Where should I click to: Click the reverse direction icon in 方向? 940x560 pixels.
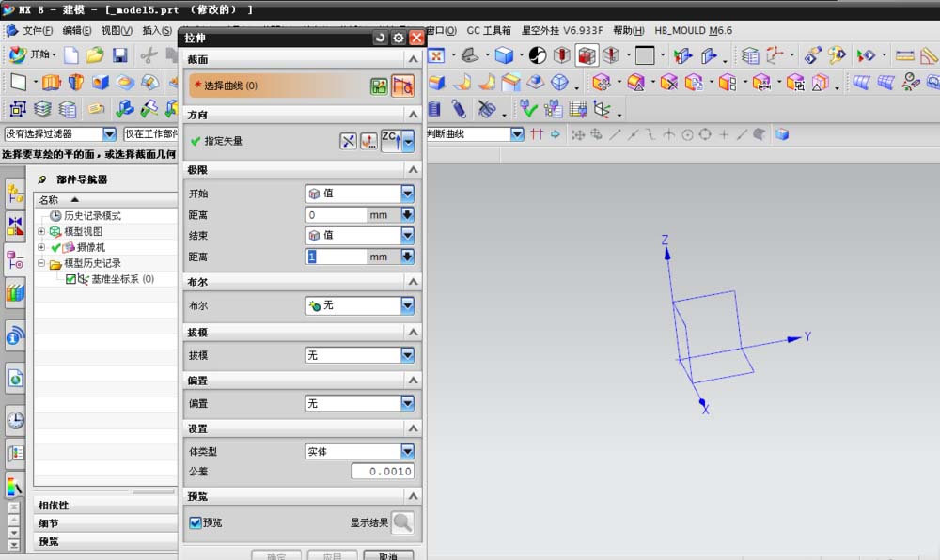(349, 141)
